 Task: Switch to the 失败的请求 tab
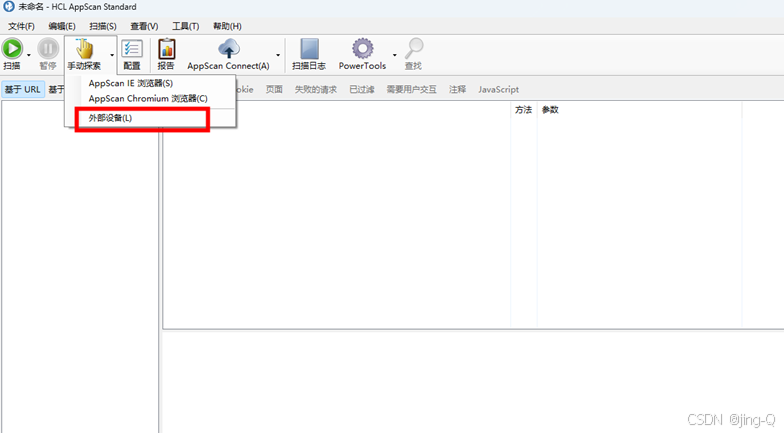pyautogui.click(x=316, y=90)
